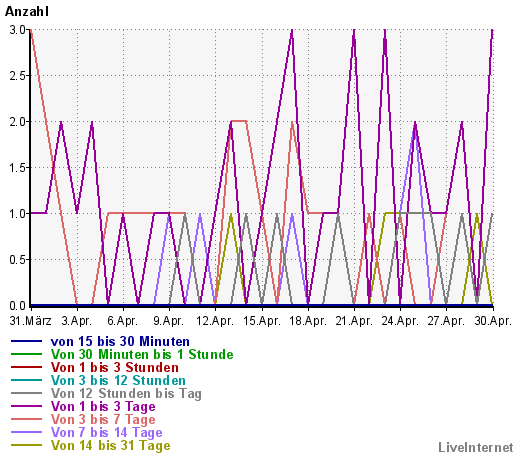Click the 'Von 7 bis 14 Tage' legend label
Screen dimensions: 520x457
coord(106,432)
